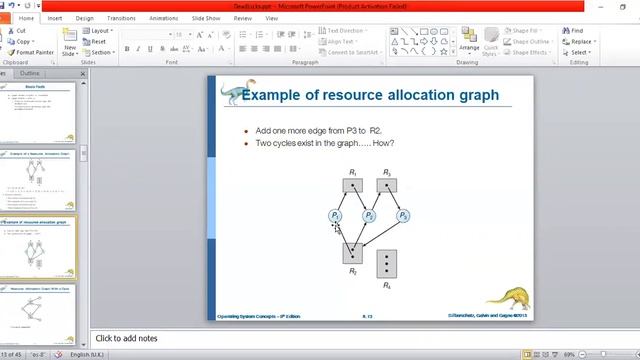
Task: Open the Arrange menu
Action: pyautogui.click(x=469, y=41)
